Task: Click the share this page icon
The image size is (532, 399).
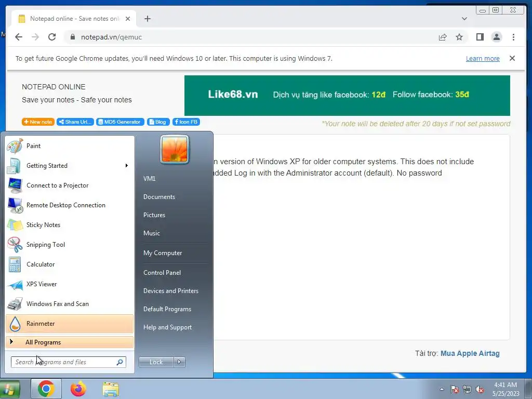Action: [x=443, y=37]
